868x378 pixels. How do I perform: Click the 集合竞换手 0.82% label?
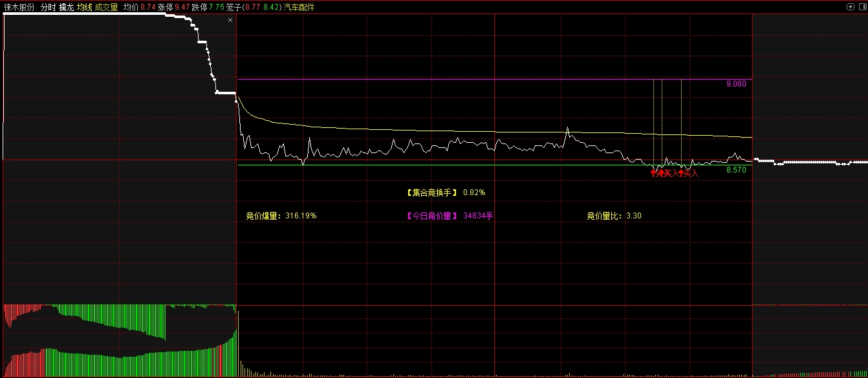pos(445,193)
